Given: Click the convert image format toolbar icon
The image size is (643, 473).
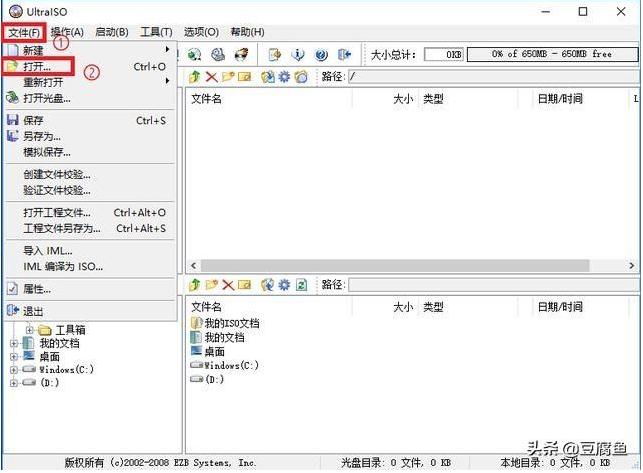Looking at the screenshot, I should coord(195,54).
